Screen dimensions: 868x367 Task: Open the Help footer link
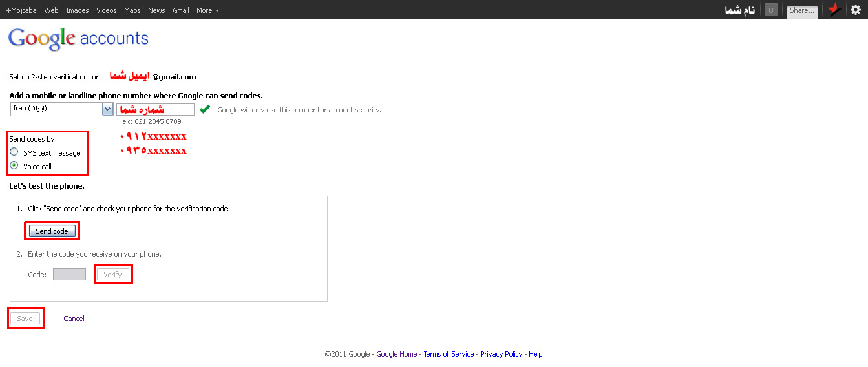(x=536, y=354)
